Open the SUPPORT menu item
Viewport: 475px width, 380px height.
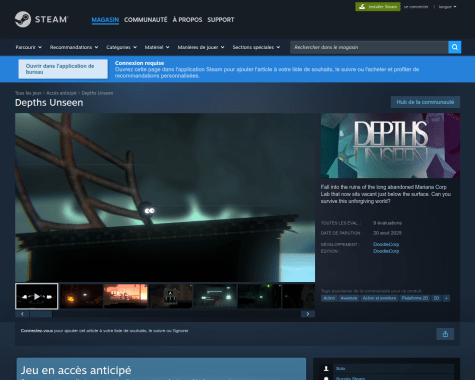pyautogui.click(x=221, y=20)
